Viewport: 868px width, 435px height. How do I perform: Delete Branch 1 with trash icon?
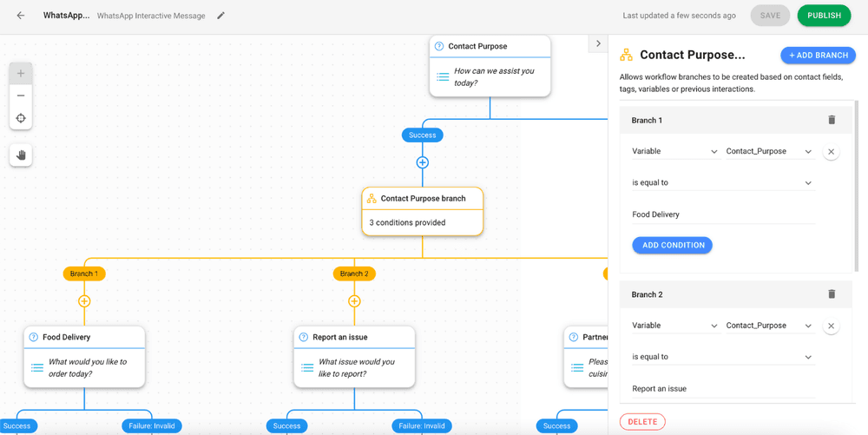point(832,120)
